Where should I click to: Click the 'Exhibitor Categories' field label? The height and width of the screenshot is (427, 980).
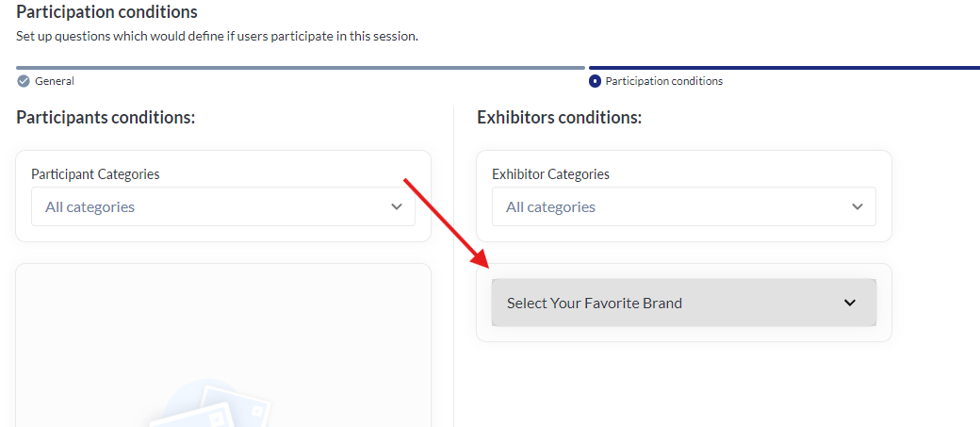coord(550,174)
